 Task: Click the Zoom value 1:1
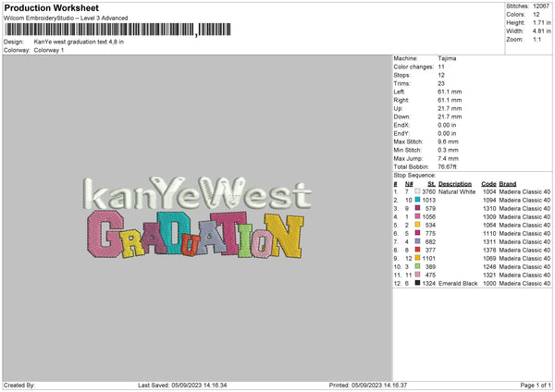pyautogui.click(x=536, y=39)
